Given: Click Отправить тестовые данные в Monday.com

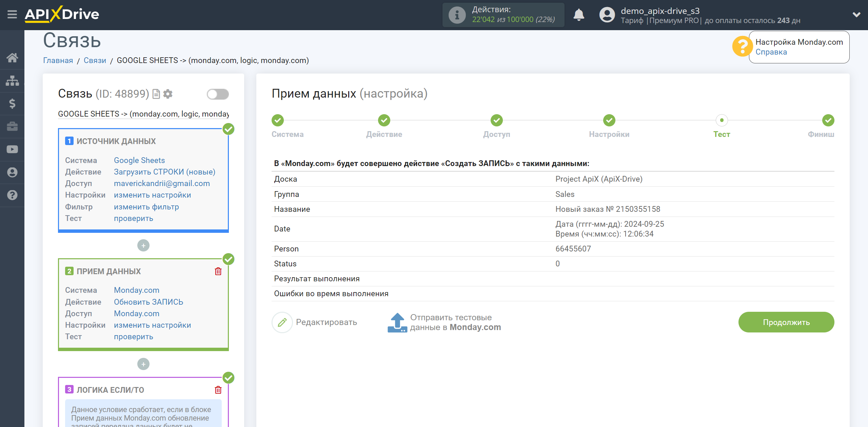Looking at the screenshot, I should tap(455, 322).
